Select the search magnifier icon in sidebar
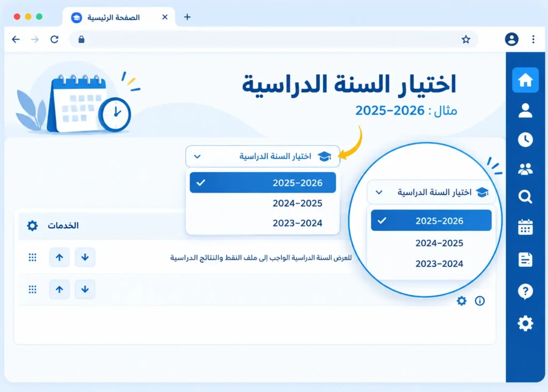548x392 pixels. [526, 197]
